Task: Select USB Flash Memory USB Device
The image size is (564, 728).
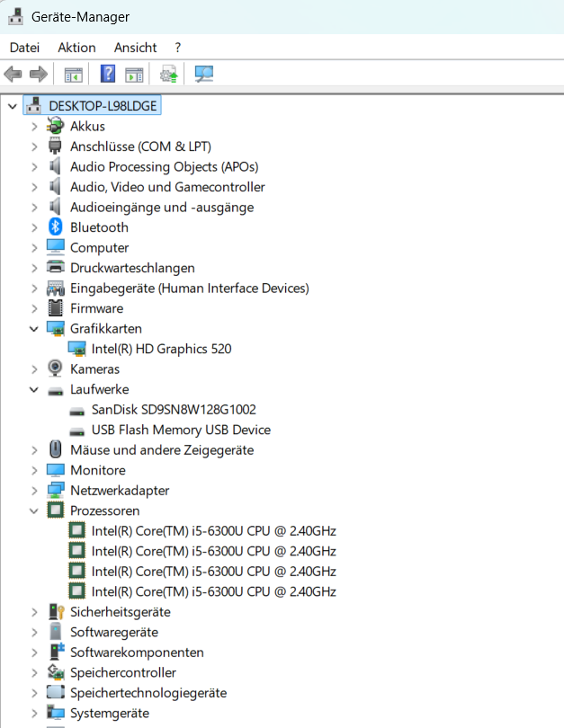Action: [181, 430]
